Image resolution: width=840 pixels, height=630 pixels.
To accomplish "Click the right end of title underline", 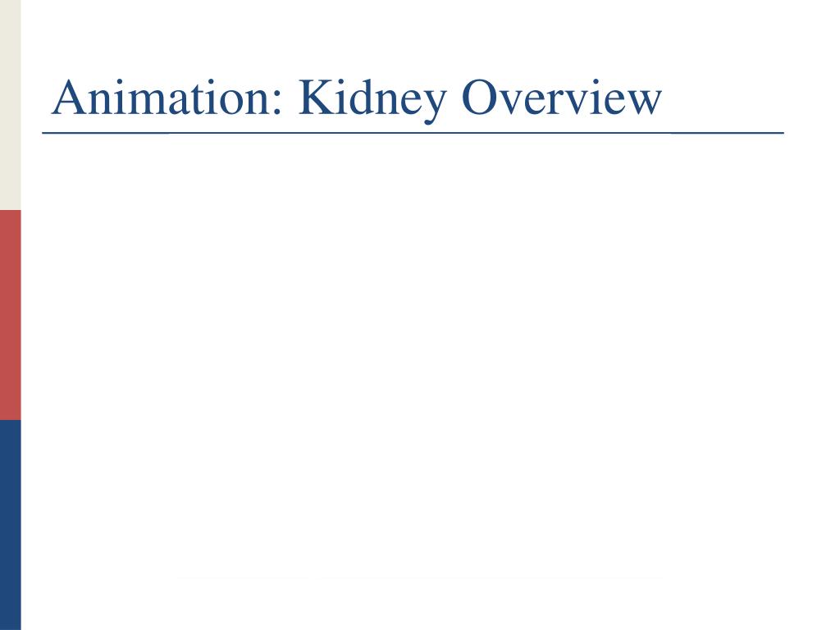I will [x=783, y=132].
